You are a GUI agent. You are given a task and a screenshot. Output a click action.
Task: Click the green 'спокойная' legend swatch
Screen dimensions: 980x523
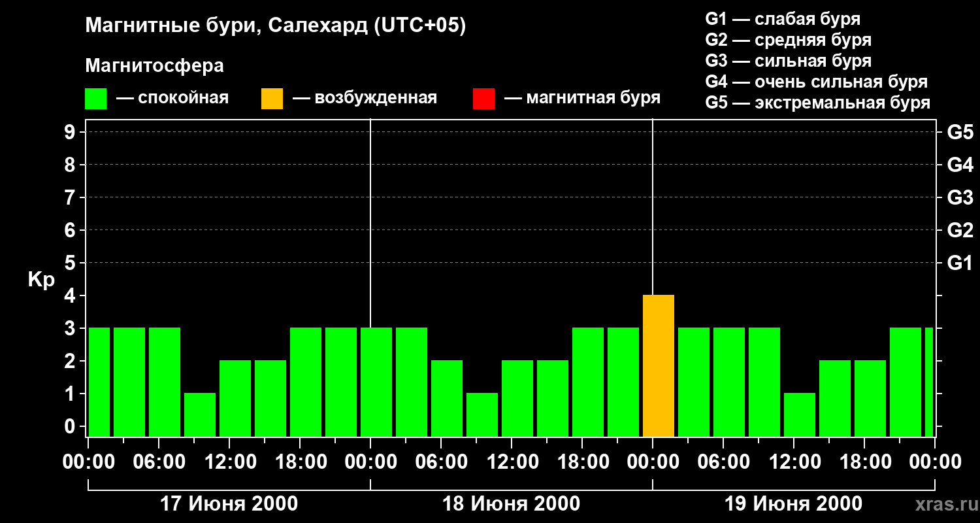coord(96,99)
